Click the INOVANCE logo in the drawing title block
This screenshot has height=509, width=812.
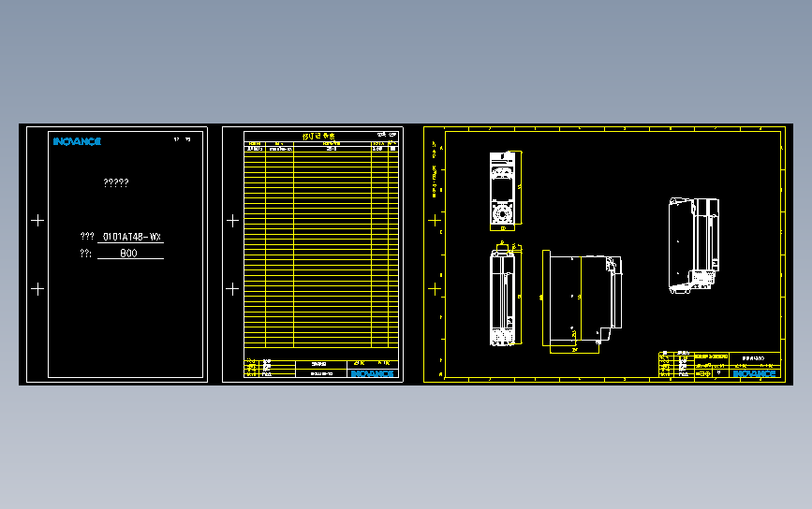[754, 373]
